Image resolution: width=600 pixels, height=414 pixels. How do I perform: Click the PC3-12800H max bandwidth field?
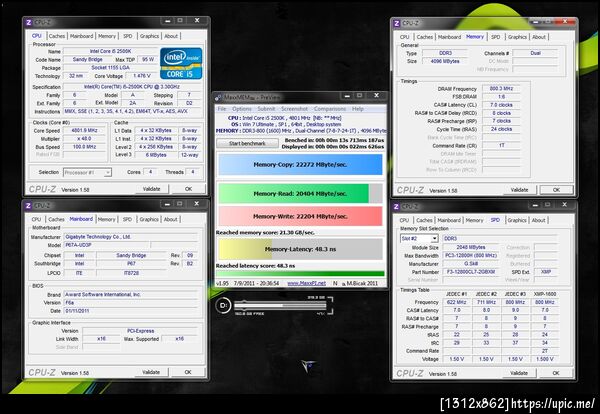(471, 256)
